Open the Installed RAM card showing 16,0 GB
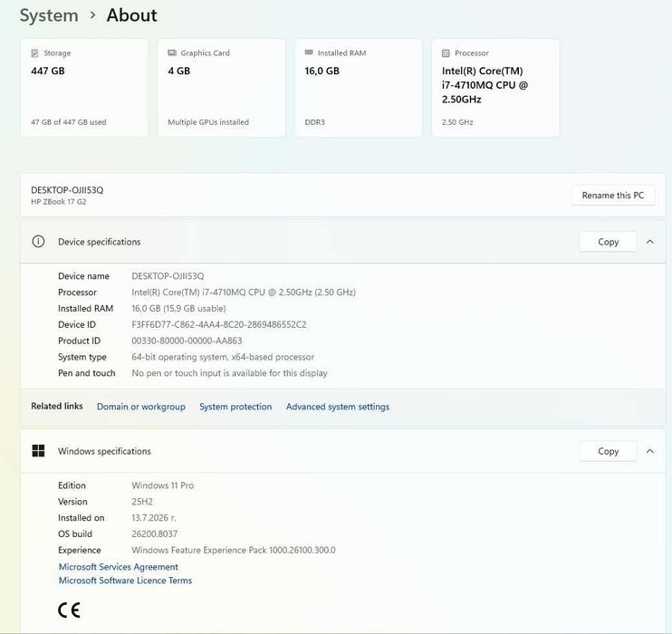The image size is (672, 634). [359, 88]
